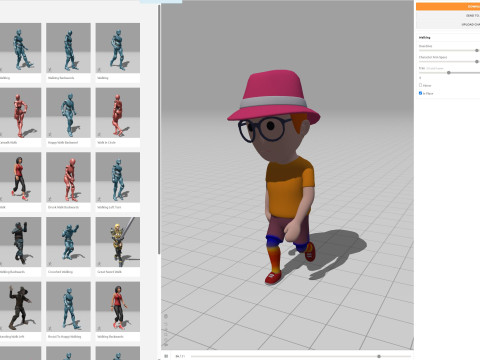Click the playback timeline scrubber handle
480x360 pixels.
(379, 356)
